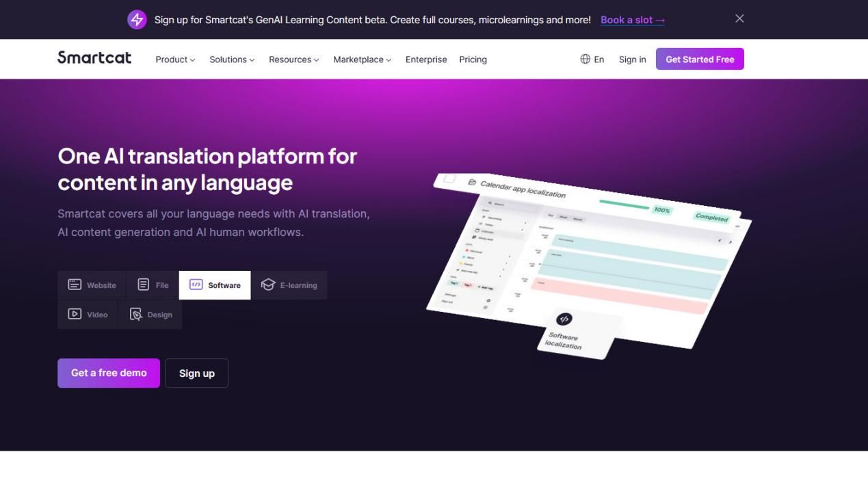Select the Software tab
The width and height of the screenshot is (868, 489).
coord(215,285)
